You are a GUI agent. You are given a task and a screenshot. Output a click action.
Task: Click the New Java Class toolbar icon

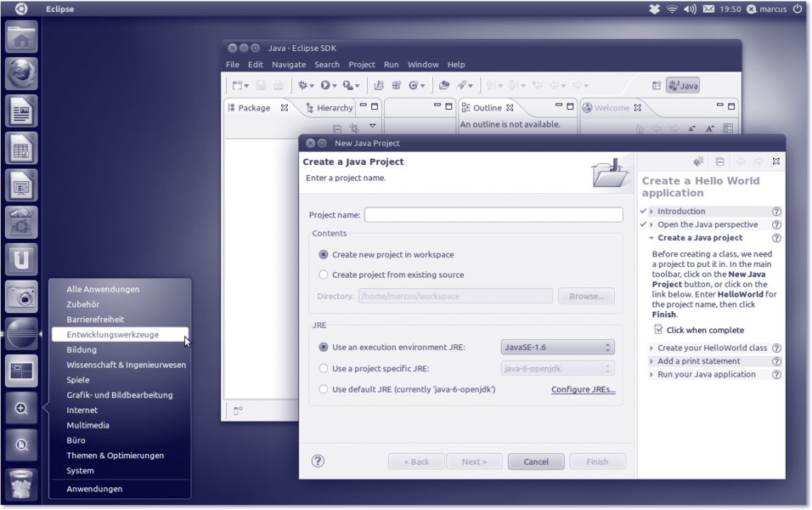pos(416,85)
